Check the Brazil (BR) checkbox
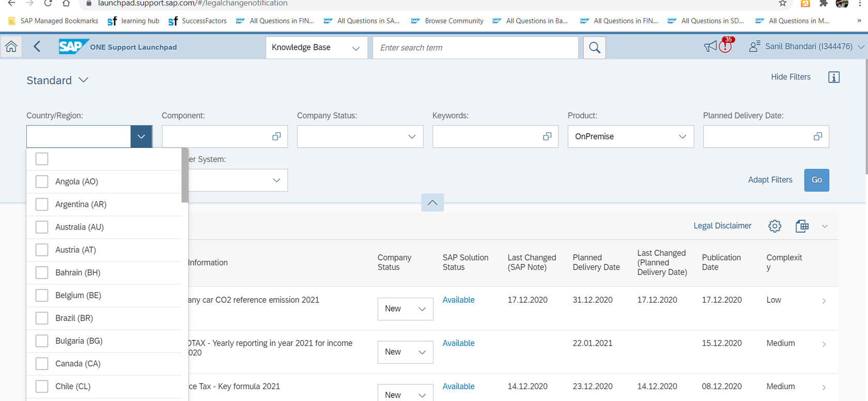 (x=42, y=318)
